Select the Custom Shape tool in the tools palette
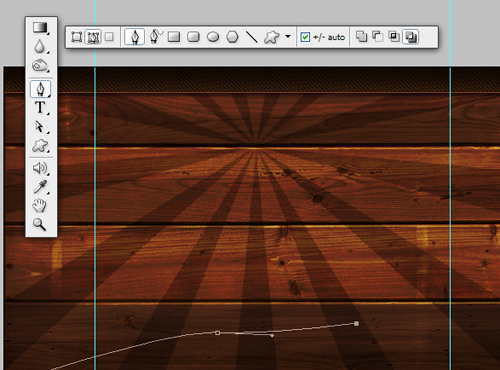This screenshot has width=500, height=370. 40,146
